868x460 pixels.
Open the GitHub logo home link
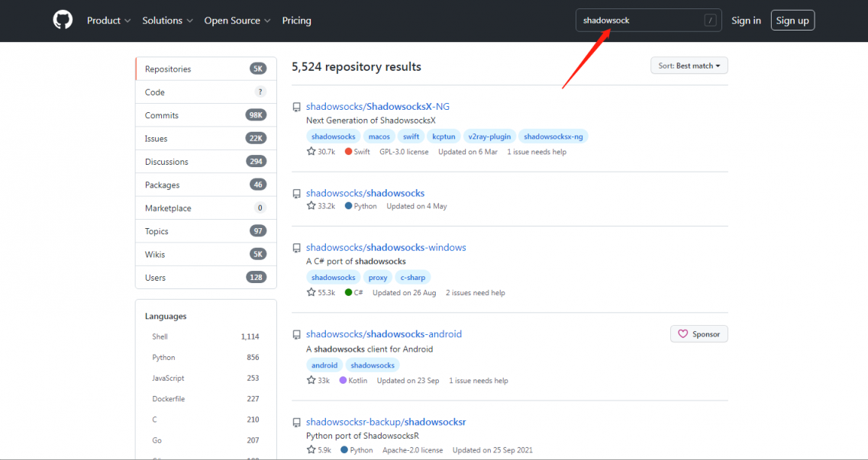tap(63, 21)
